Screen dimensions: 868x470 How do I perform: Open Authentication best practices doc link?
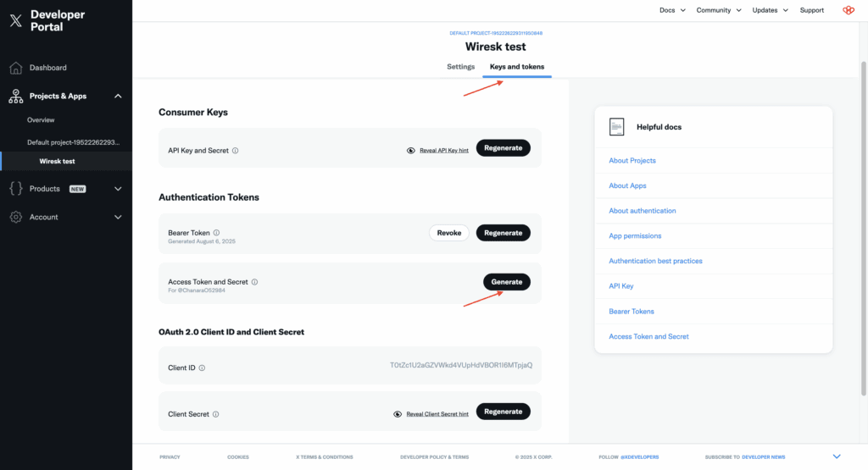[x=655, y=261]
